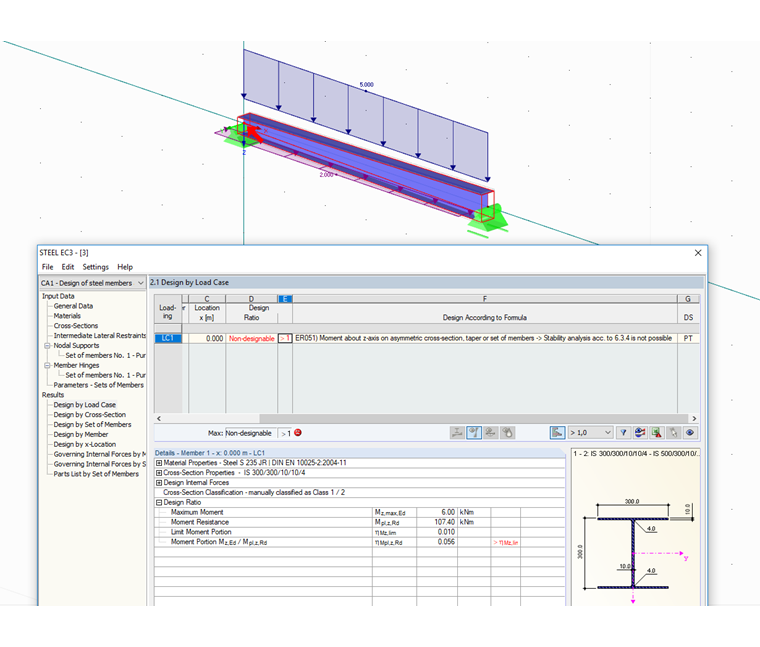Screen dimensions: 760x647
Task: Open the Settings menu
Action: [x=95, y=267]
